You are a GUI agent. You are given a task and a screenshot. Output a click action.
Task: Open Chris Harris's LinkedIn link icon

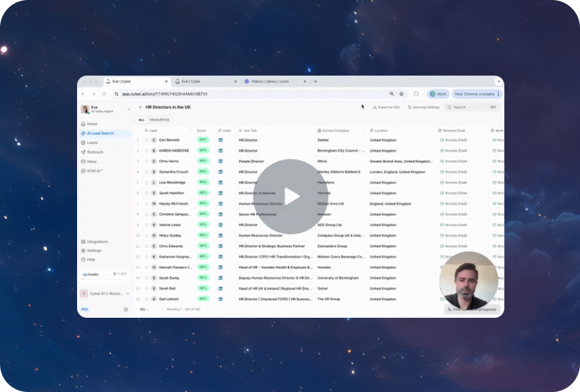click(221, 161)
